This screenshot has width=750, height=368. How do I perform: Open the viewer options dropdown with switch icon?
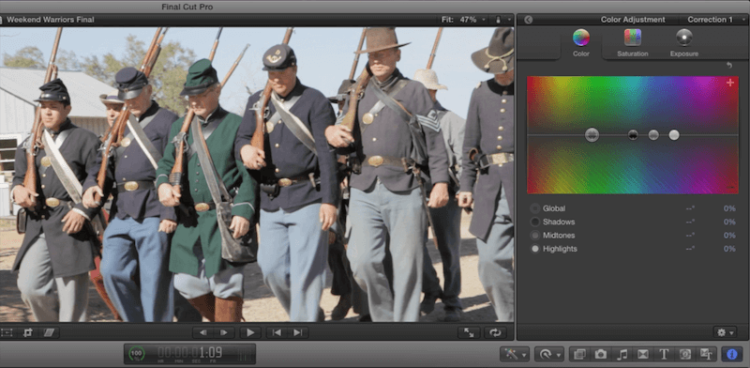[503, 20]
